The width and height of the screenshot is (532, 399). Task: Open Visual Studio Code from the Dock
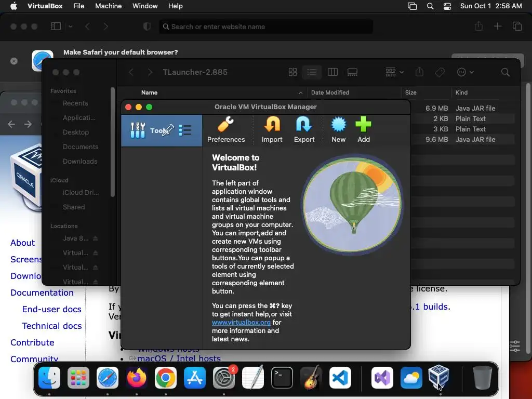(340, 377)
